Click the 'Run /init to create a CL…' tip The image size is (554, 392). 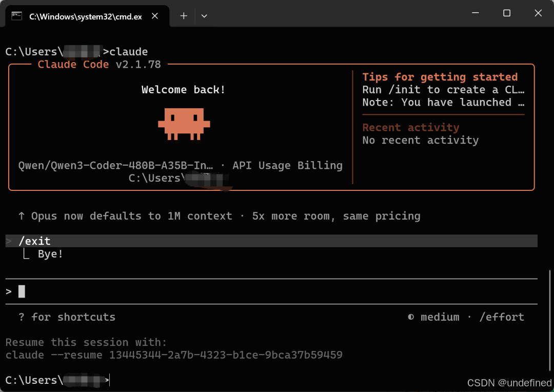tap(443, 90)
